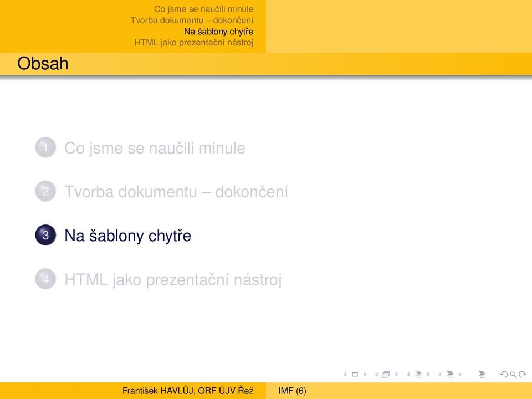Click footer author František HAVLŮJ, ORF ÚJV Řež
The height and width of the screenshot is (399, 532).
(188, 391)
